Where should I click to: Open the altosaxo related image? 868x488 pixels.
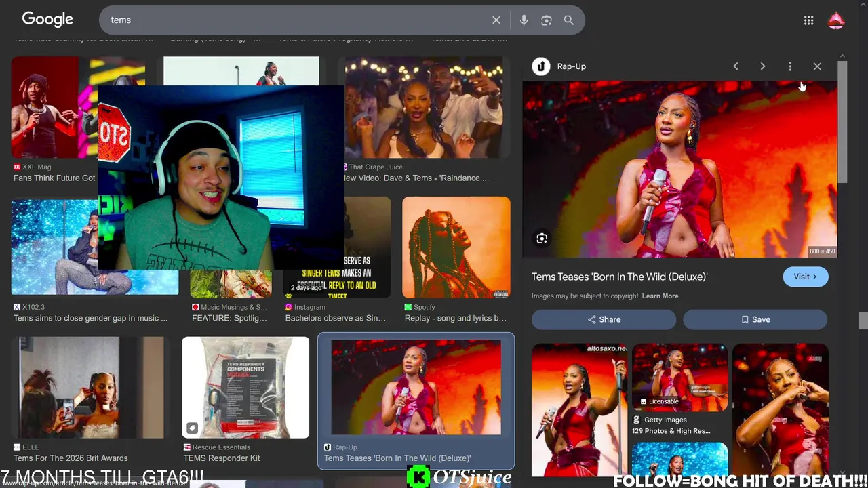[579, 410]
